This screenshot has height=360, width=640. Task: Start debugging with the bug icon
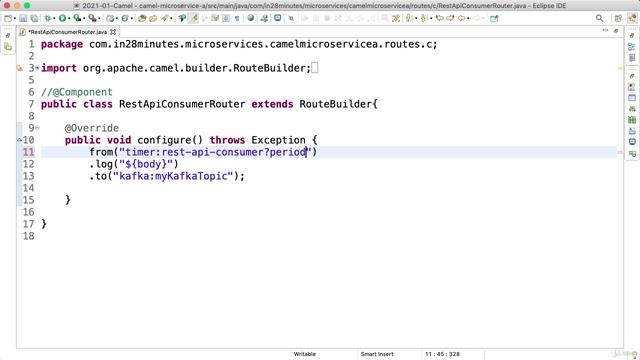48,18
